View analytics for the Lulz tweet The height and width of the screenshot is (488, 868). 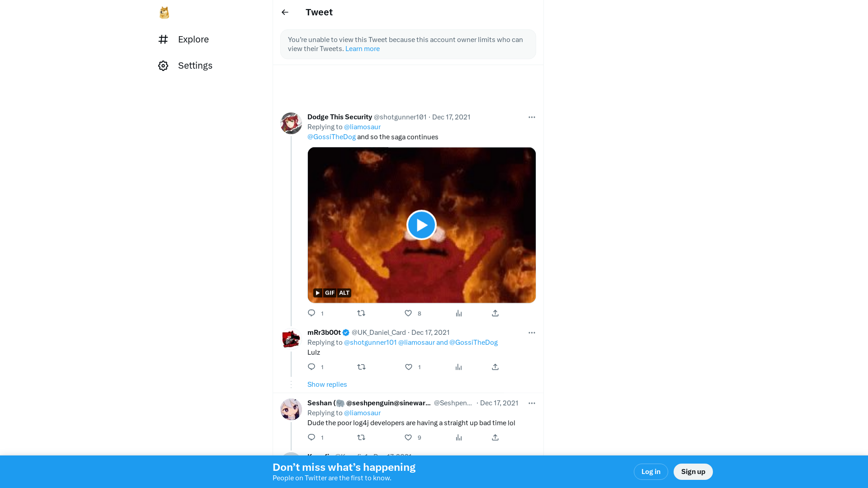[x=459, y=367]
